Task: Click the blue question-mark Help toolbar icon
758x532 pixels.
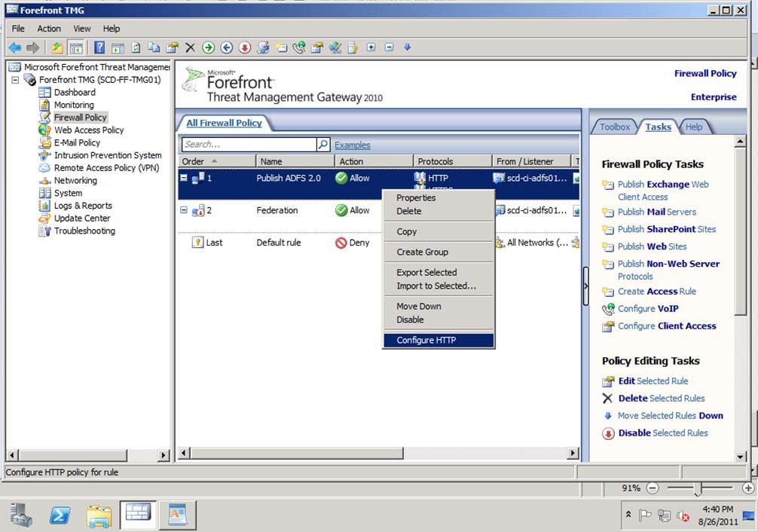Action: pyautogui.click(x=99, y=47)
